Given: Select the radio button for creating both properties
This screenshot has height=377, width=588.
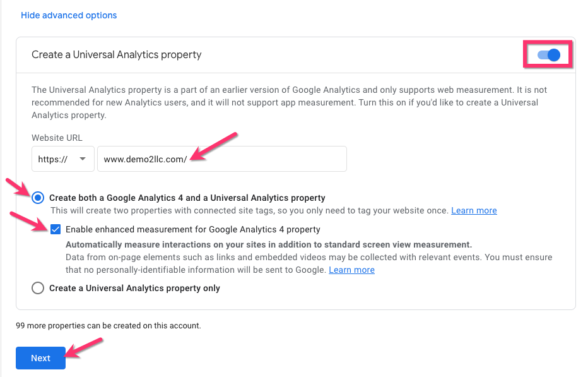Looking at the screenshot, I should point(38,198).
